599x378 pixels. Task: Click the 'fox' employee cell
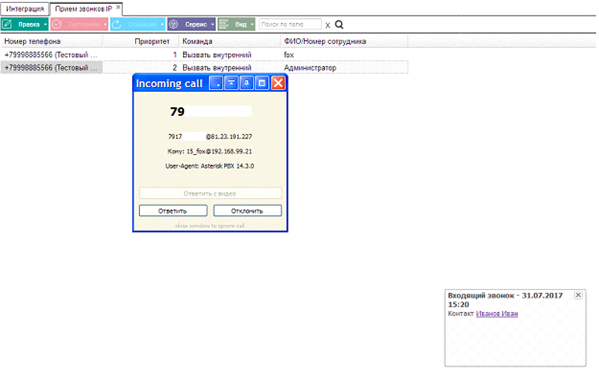click(289, 55)
